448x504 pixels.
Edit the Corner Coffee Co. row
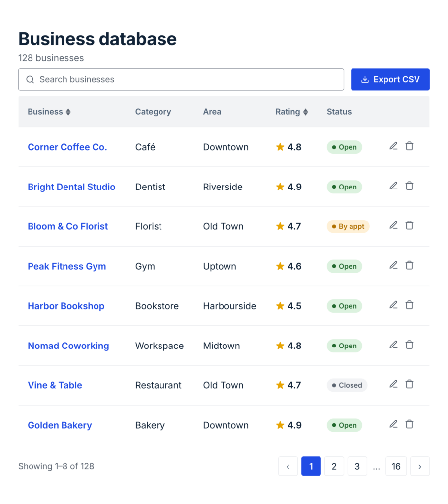pos(393,146)
